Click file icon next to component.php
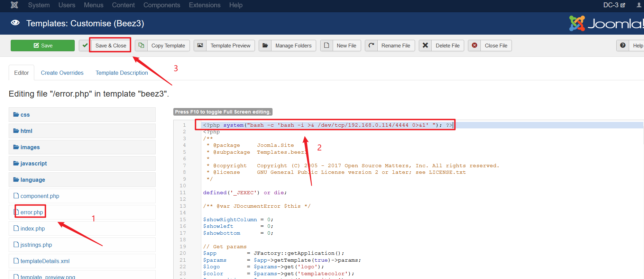Image resolution: width=644 pixels, height=279 pixels. (16, 196)
